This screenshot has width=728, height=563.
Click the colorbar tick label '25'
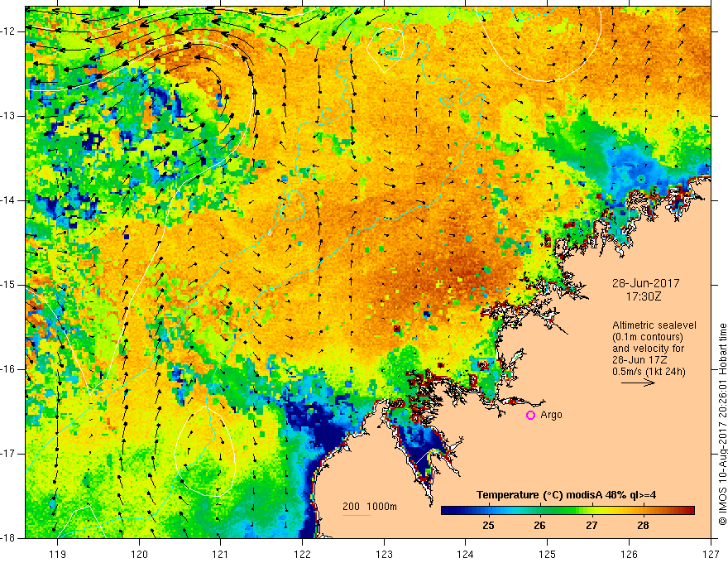tap(488, 526)
